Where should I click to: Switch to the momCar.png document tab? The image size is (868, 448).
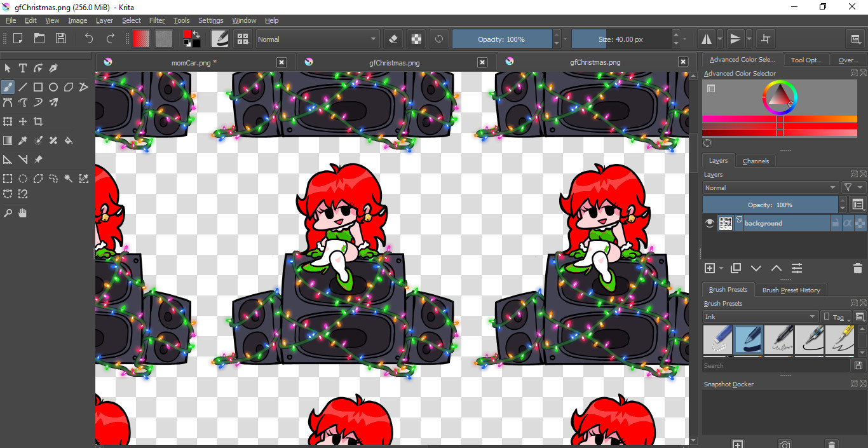[194, 62]
